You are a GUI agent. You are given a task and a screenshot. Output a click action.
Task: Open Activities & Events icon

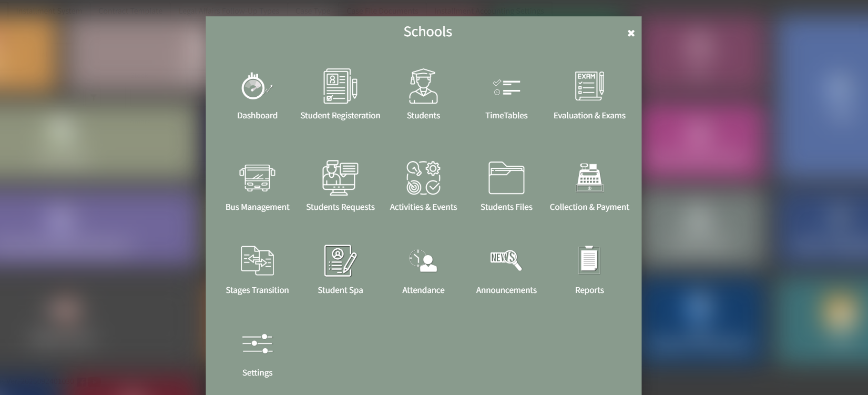pos(423,178)
